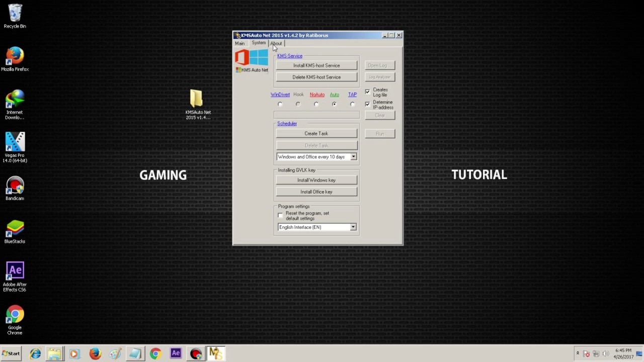Open the Start menu
The image size is (644, 362).
[11, 353]
